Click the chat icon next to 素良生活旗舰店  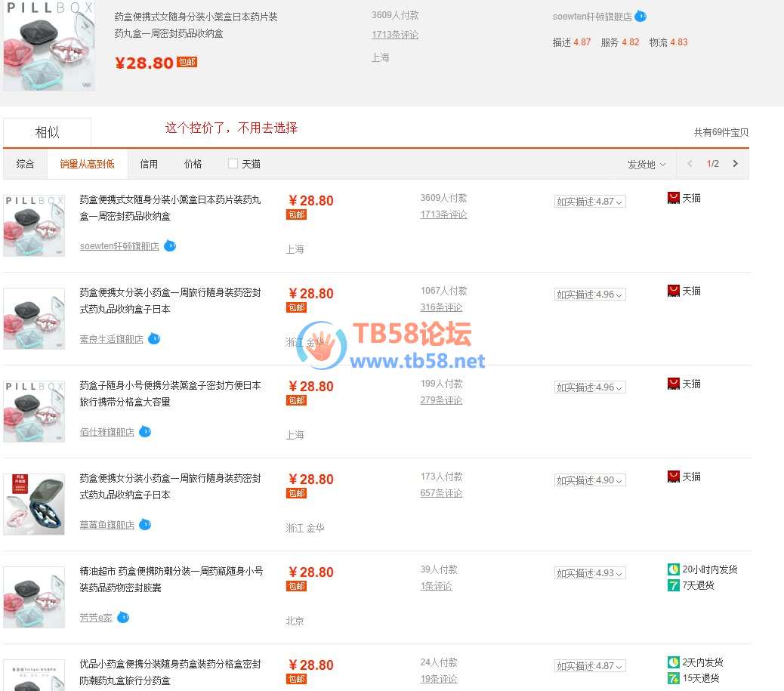click(x=154, y=338)
